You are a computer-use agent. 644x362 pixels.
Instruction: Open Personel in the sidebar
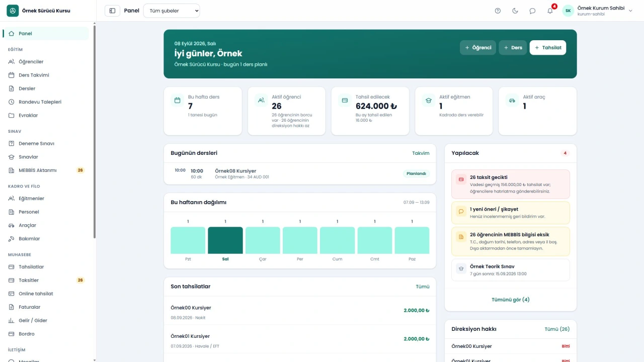[x=46, y=212]
